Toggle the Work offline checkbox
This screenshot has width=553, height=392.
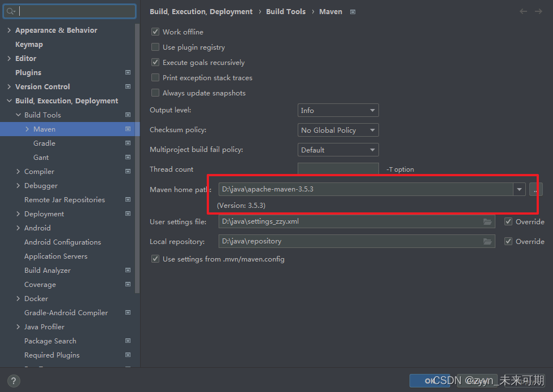(x=155, y=32)
